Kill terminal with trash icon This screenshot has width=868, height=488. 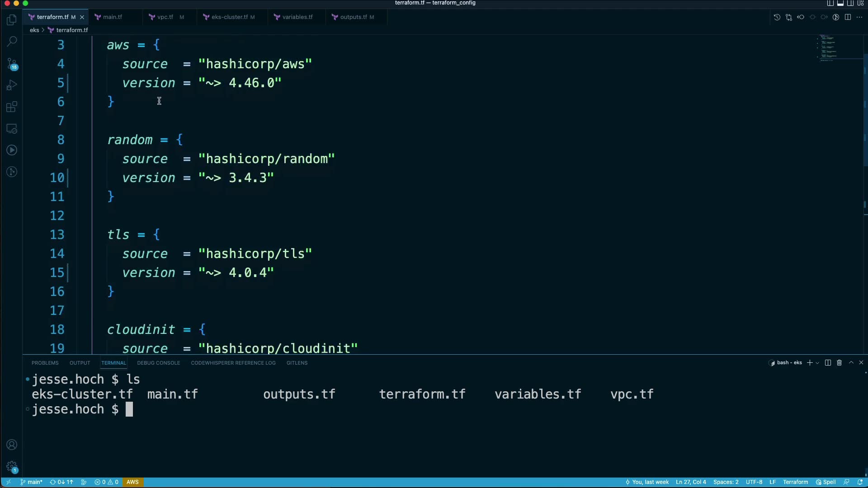[x=840, y=363]
